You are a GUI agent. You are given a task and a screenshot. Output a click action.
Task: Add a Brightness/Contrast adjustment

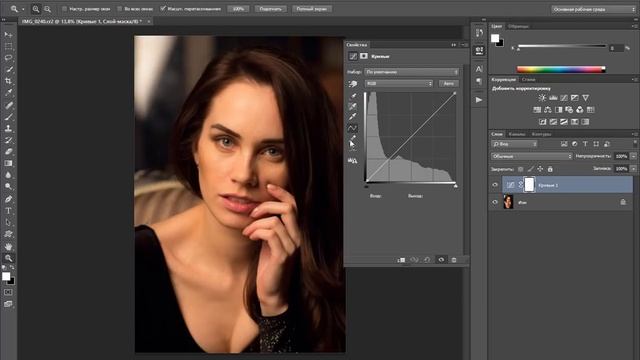pyautogui.click(x=542, y=98)
